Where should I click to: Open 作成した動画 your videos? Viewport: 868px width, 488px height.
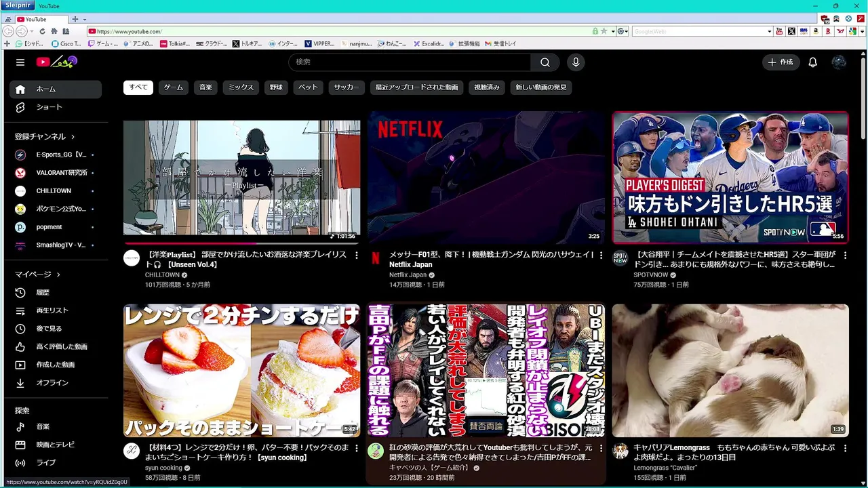[56, 365]
